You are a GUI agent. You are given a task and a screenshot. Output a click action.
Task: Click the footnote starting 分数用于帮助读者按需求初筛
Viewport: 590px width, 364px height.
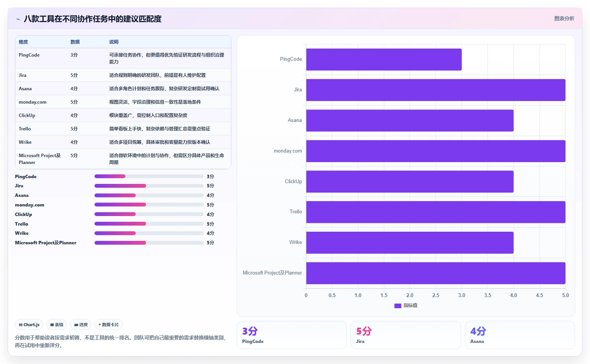pyautogui.click(x=120, y=341)
